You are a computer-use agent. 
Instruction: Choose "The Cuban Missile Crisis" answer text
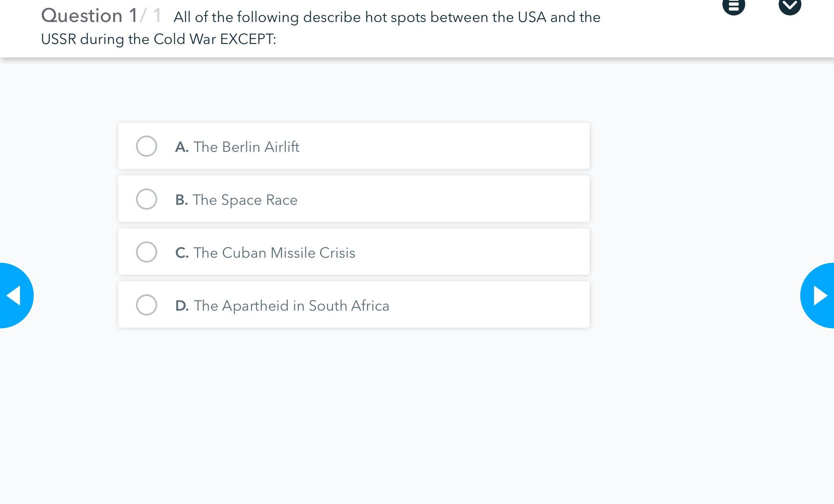click(x=274, y=253)
